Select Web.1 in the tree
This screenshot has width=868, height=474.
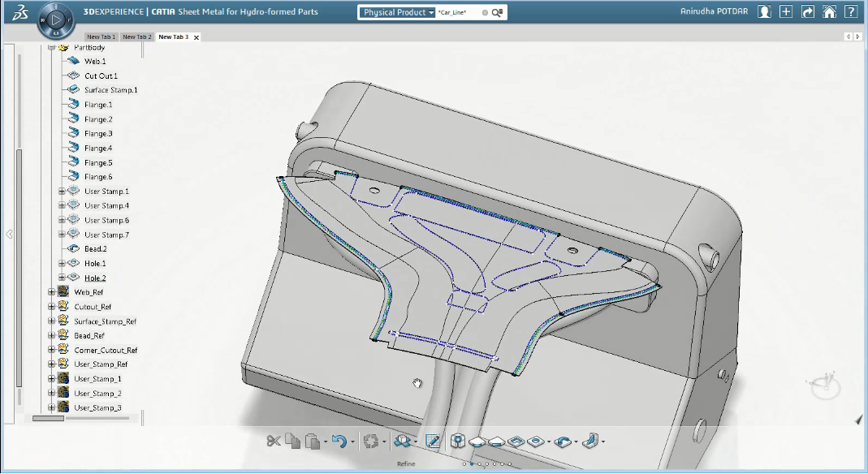click(95, 62)
